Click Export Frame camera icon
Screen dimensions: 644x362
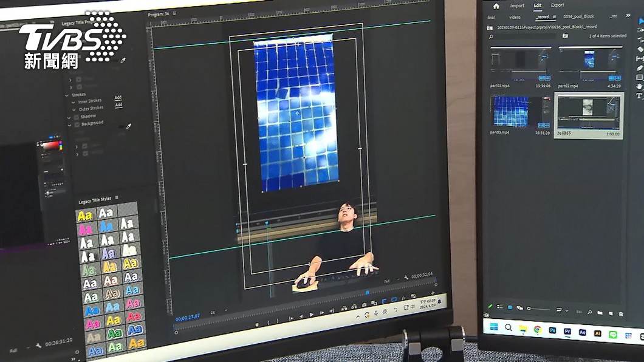point(364,305)
